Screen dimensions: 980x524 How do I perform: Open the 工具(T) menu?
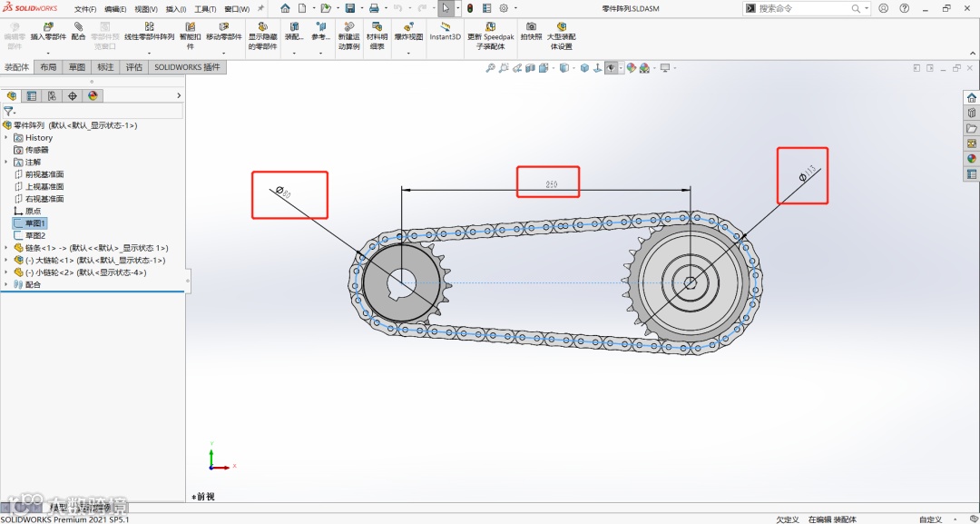[x=205, y=9]
